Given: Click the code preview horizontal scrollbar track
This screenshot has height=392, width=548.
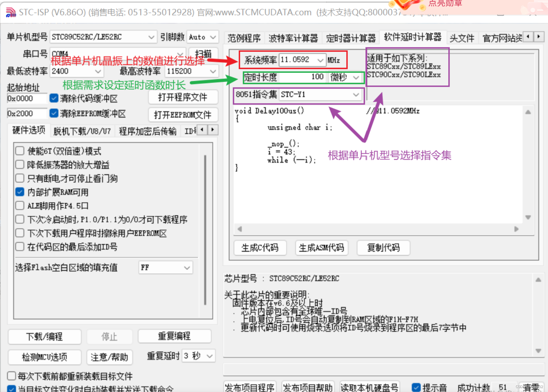Looking at the screenshot, I should click(x=378, y=229).
